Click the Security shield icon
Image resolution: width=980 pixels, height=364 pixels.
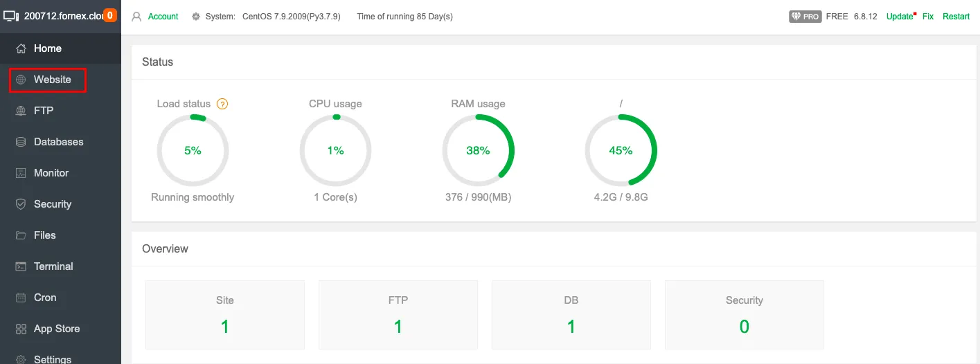tap(21, 204)
